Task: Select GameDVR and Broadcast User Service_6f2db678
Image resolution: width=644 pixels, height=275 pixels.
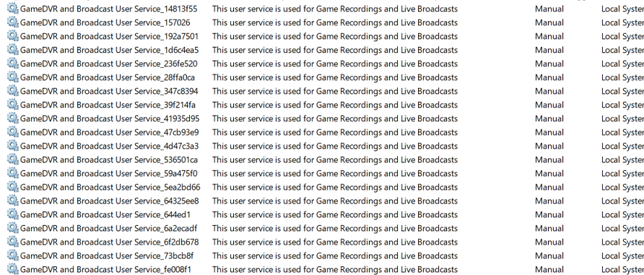Action: coord(109,242)
